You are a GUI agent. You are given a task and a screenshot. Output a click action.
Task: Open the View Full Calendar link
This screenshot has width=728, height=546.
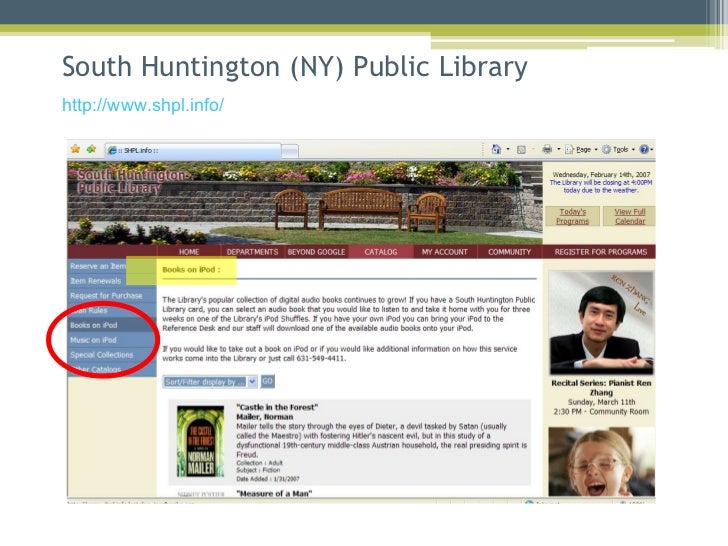tap(630, 216)
